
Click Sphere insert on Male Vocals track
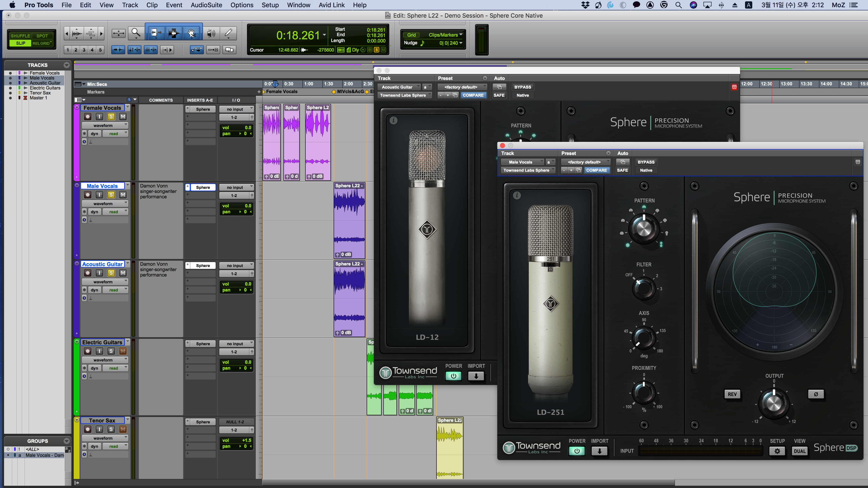click(203, 188)
